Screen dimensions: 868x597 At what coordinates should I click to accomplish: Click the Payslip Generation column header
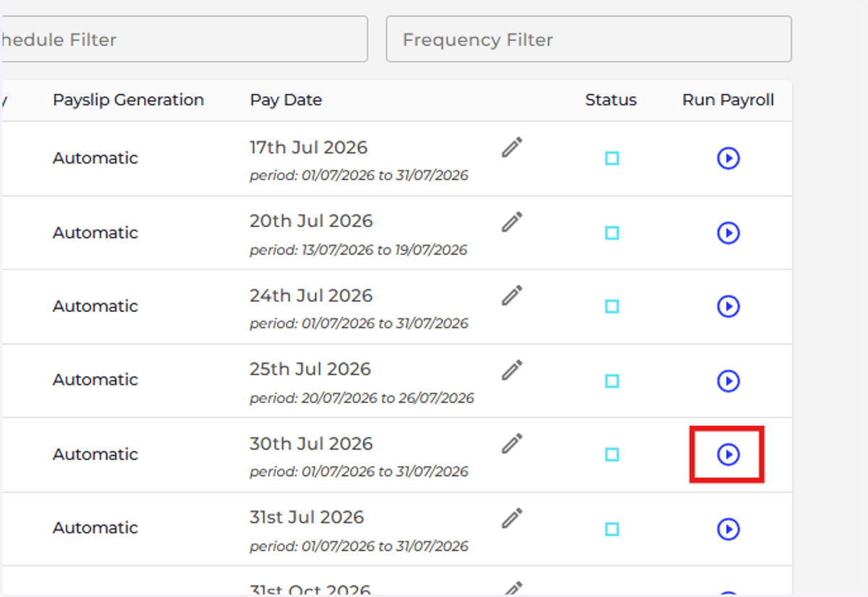click(x=128, y=100)
